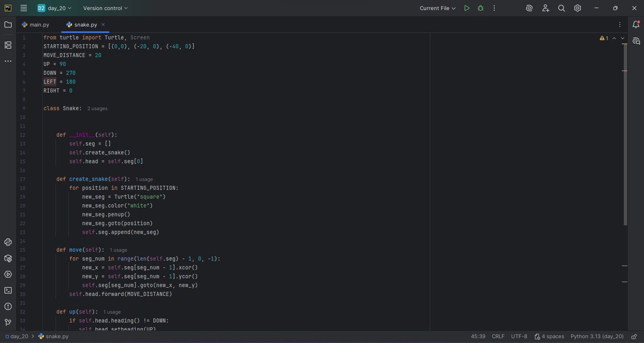Click the red error stripe mark on scrollbar
This screenshot has height=343, width=644.
pos(625,70)
